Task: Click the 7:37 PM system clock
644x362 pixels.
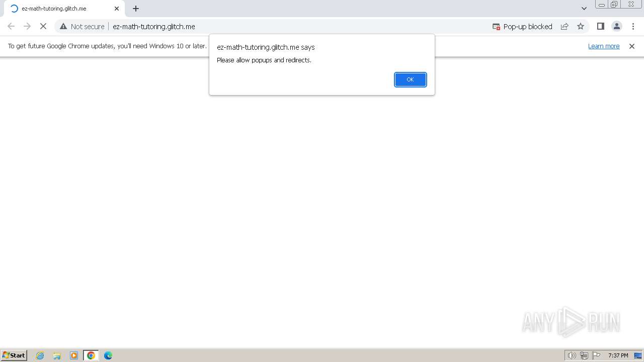Action: (618, 355)
